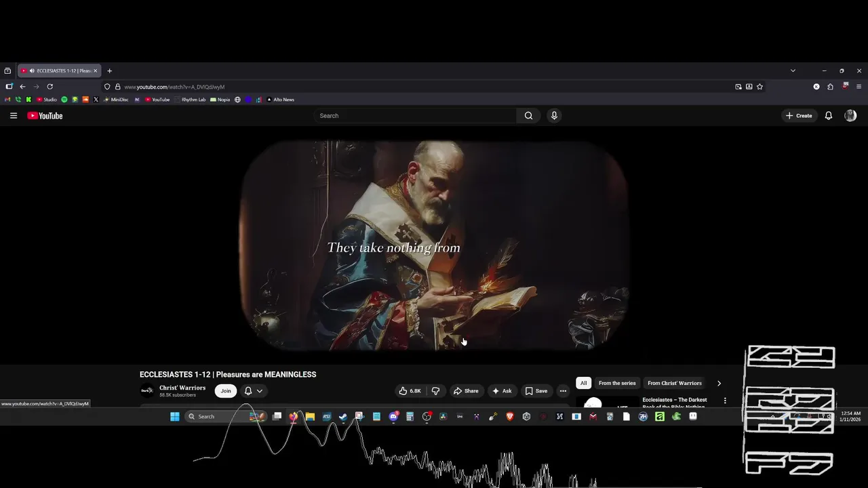Select the All filter chip
Screen dimensions: 868x488
(583, 384)
